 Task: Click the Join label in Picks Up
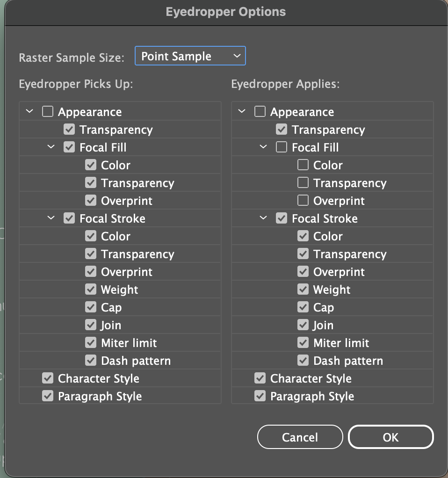(111, 325)
